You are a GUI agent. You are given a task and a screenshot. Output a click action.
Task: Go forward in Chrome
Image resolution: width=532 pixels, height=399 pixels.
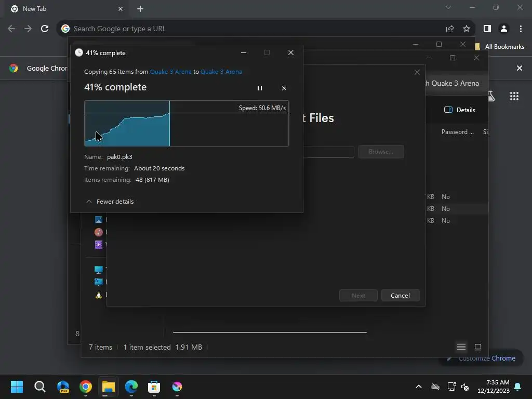(x=28, y=29)
